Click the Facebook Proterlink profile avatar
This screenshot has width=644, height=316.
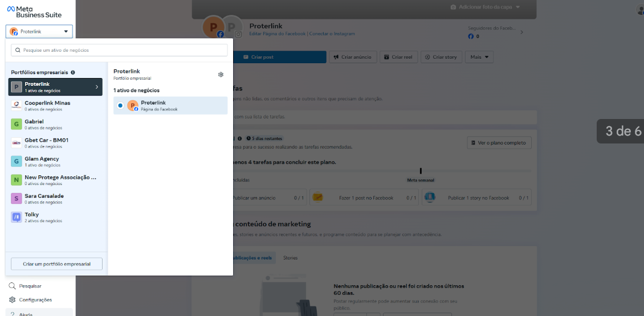coord(213,26)
